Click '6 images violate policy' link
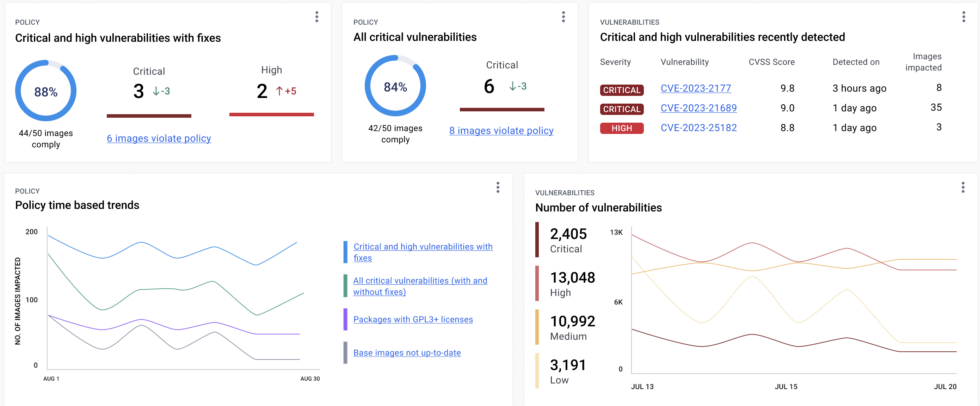The image size is (980, 406). (x=159, y=138)
